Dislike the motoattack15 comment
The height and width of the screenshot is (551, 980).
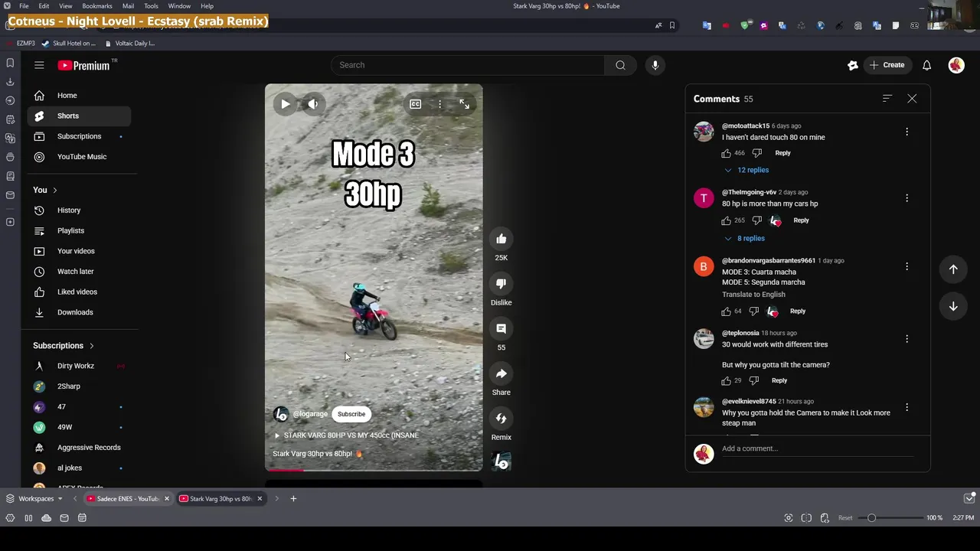pyautogui.click(x=756, y=153)
